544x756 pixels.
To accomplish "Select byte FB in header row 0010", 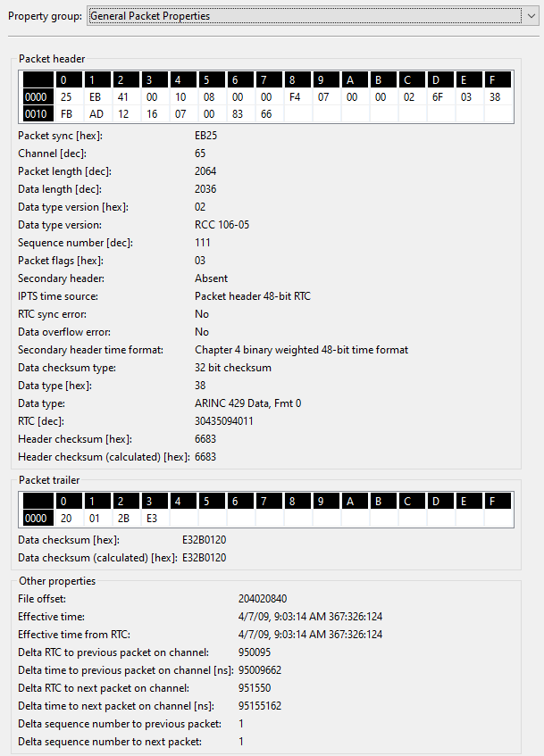I will (67, 114).
